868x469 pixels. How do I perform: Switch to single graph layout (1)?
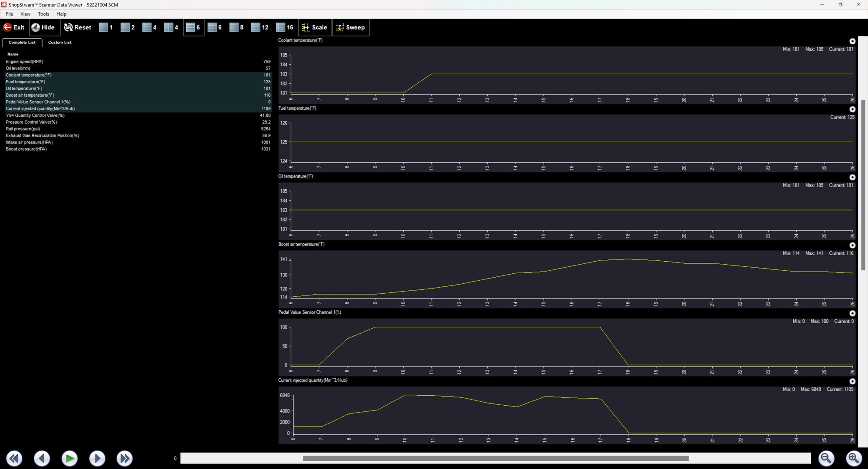106,27
